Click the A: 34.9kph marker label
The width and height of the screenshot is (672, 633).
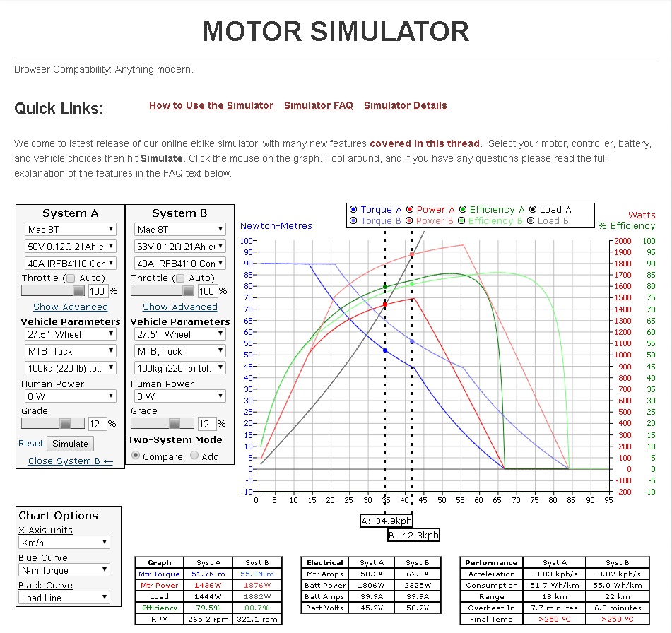386,521
